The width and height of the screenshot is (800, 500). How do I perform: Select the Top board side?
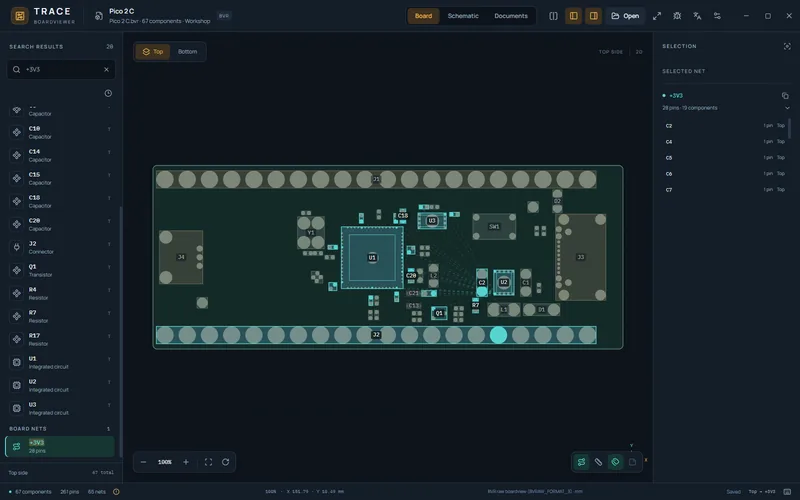coord(153,52)
